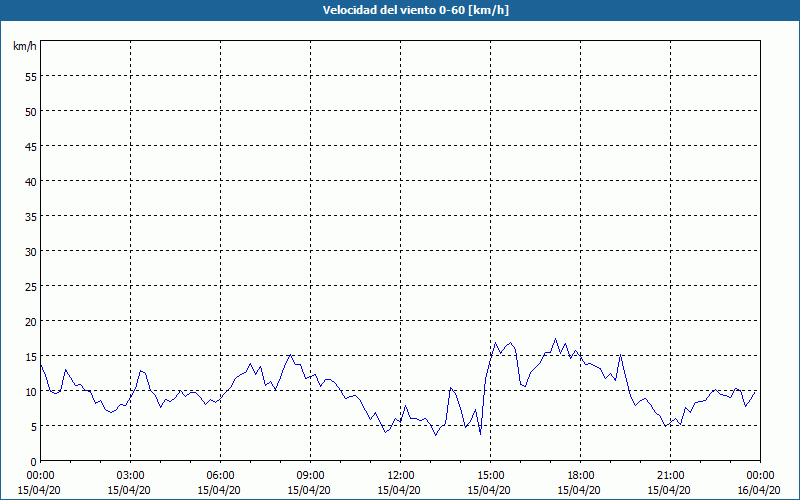Viewport: 800px width, 500px height.
Task: Click the y-axis value 35
Action: pyautogui.click(x=31, y=216)
